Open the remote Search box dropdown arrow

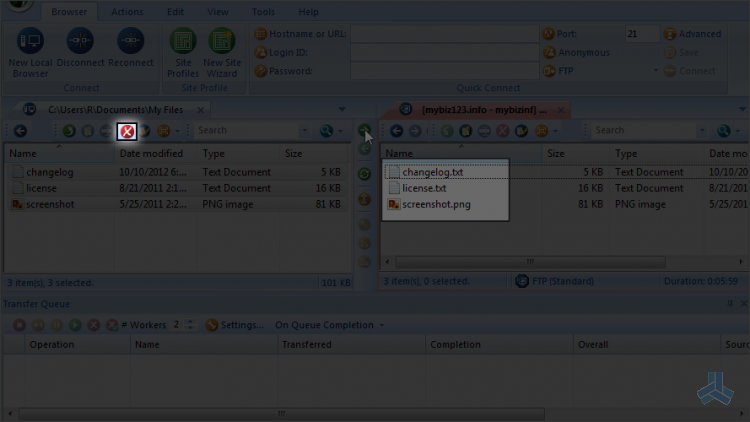(x=702, y=130)
